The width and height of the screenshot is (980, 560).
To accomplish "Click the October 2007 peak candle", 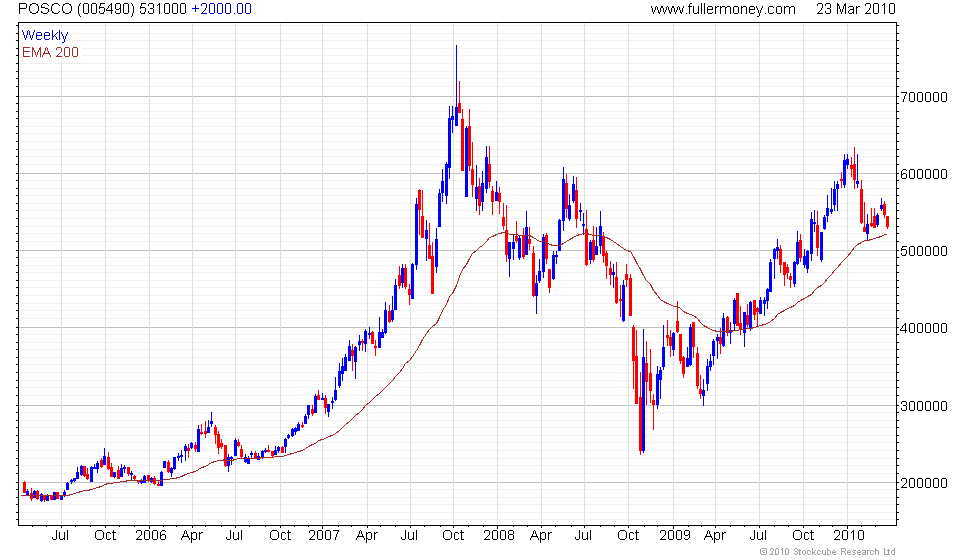I will (x=456, y=84).
